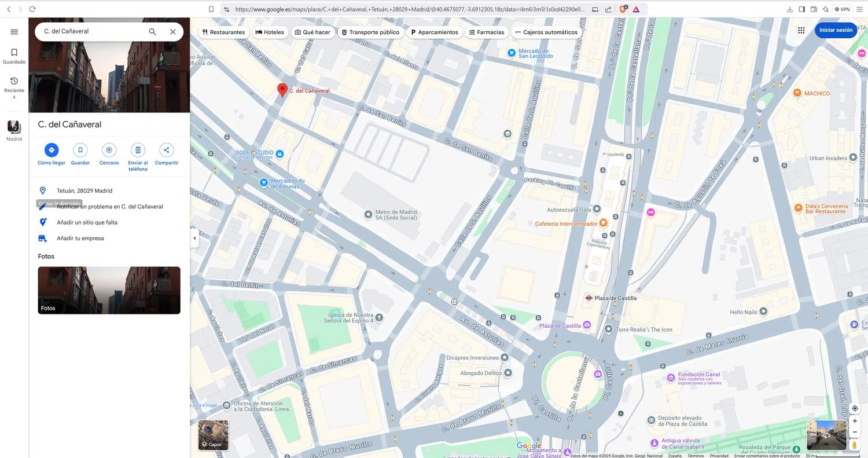Image resolution: width=868 pixels, height=458 pixels.
Task: Open the Street View preview thumbnail
Action: [827, 435]
